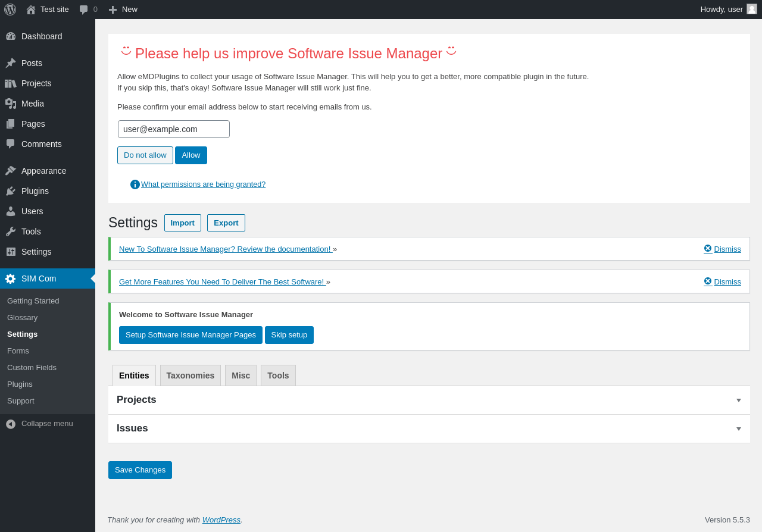Open What permissions are being granted link

pos(203,184)
